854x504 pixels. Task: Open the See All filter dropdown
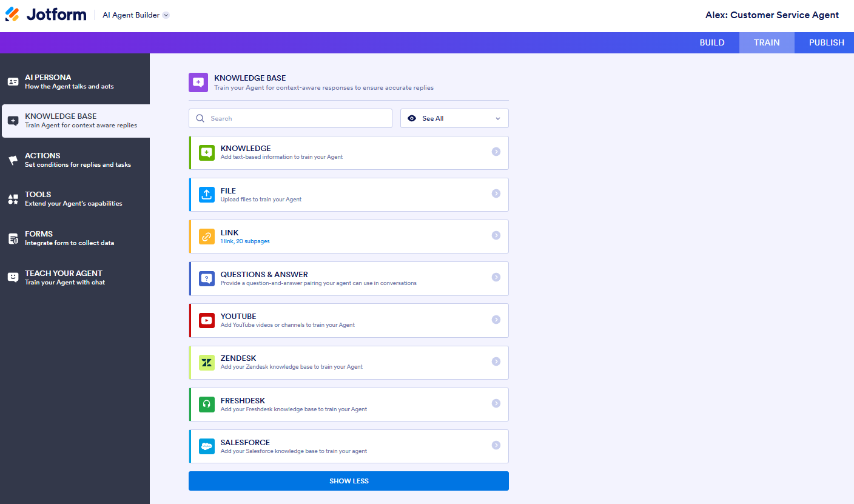point(454,118)
